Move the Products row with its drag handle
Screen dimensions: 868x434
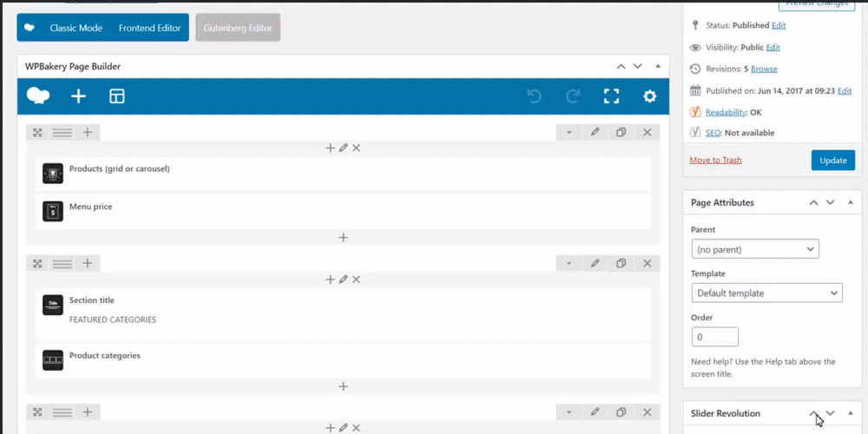point(37,132)
